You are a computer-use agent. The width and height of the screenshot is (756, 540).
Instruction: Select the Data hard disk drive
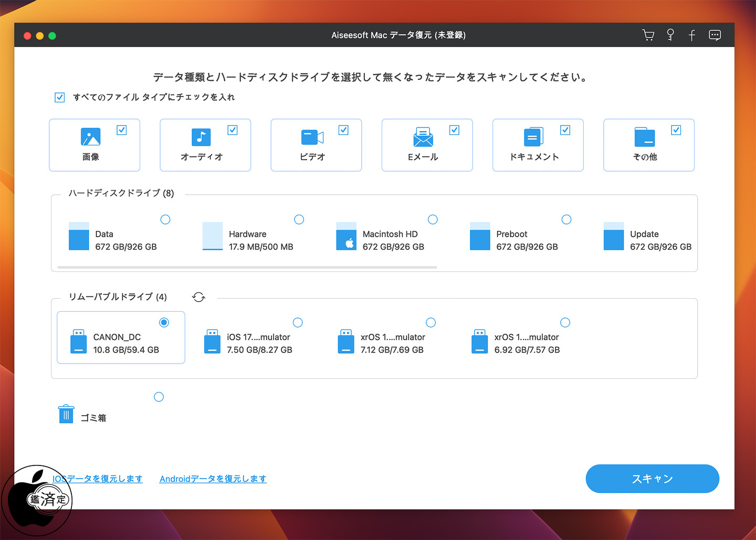[x=165, y=219]
